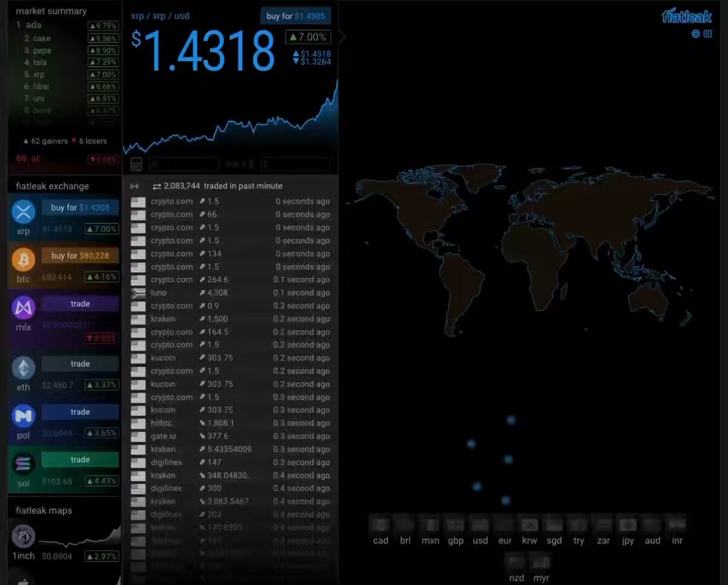728x585 pixels.
Task: Select the jpy currency flag
Action: 628,524
